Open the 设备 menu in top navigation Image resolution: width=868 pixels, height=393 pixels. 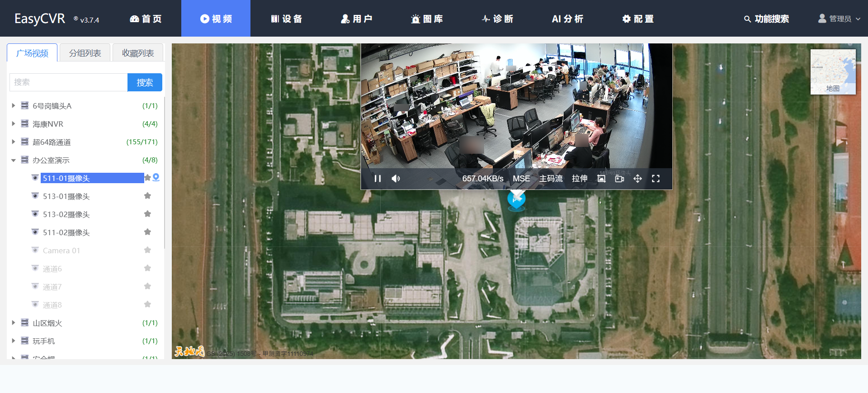287,19
